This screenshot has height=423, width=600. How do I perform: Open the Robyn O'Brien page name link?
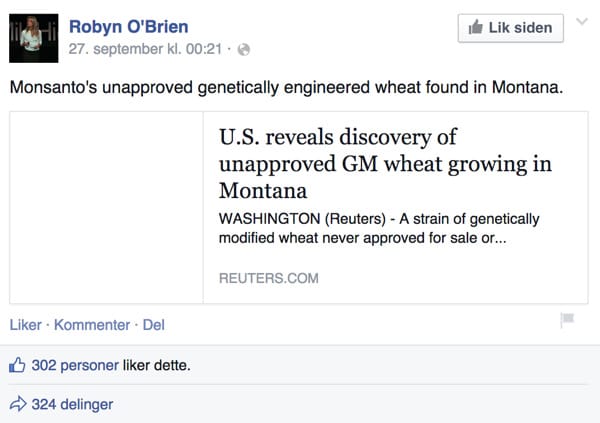128,26
